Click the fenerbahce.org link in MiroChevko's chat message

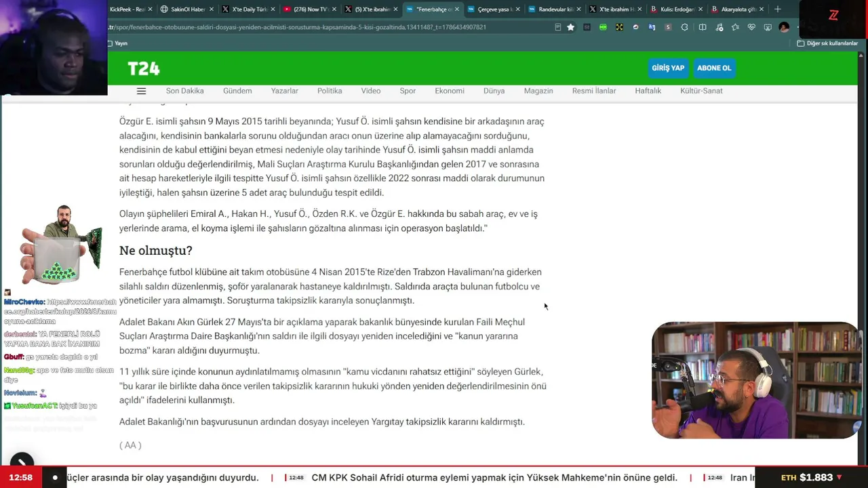60,312
